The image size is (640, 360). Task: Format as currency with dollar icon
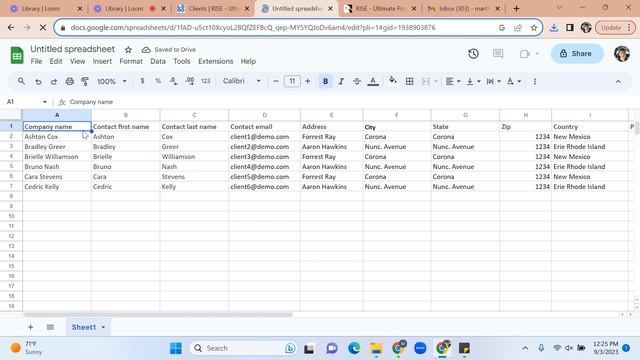point(142,81)
